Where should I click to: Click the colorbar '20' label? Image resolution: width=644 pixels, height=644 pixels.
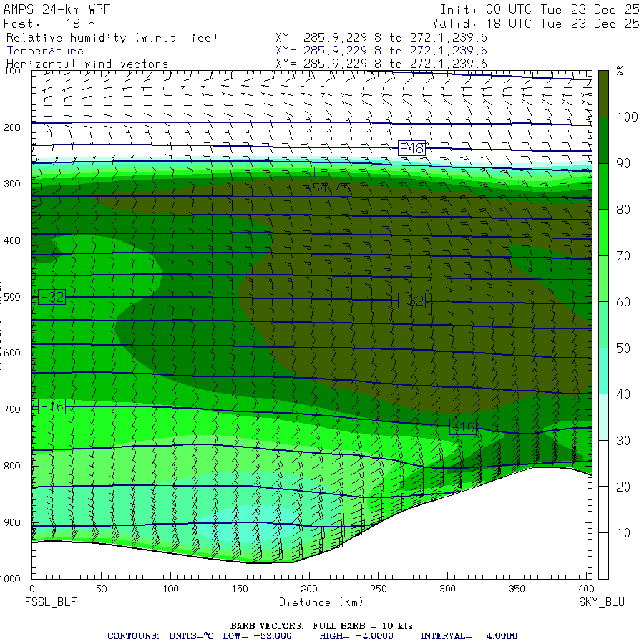(x=623, y=487)
